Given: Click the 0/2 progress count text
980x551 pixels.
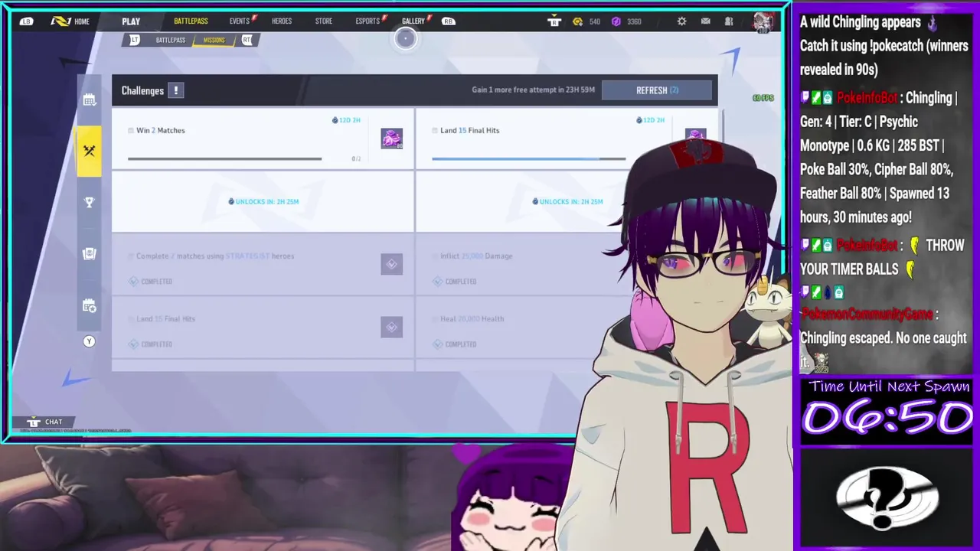Looking at the screenshot, I should click(x=356, y=159).
